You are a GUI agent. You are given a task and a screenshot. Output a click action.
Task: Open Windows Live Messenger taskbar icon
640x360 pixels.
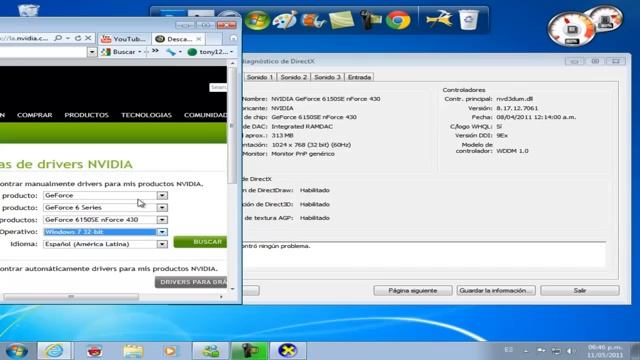(210, 351)
